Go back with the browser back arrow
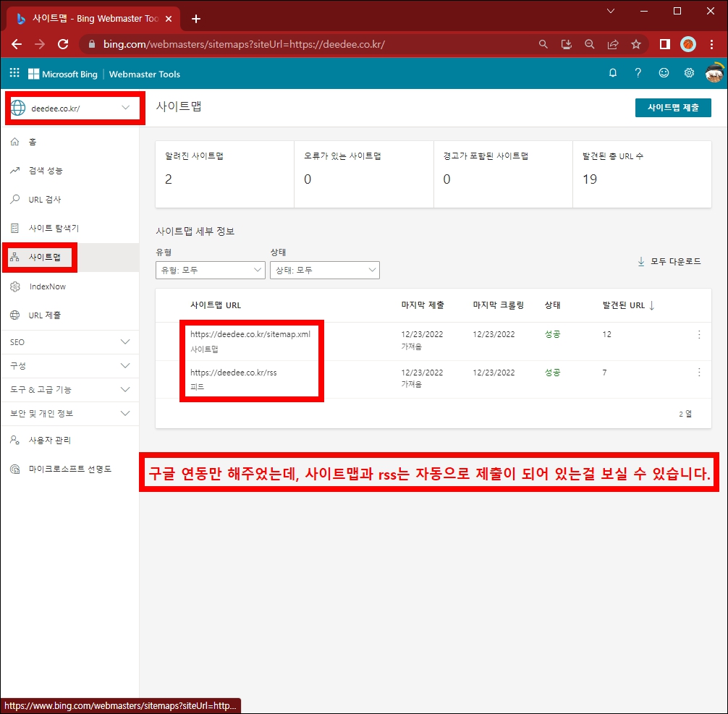Screen dimensions: 728x714 point(17,44)
